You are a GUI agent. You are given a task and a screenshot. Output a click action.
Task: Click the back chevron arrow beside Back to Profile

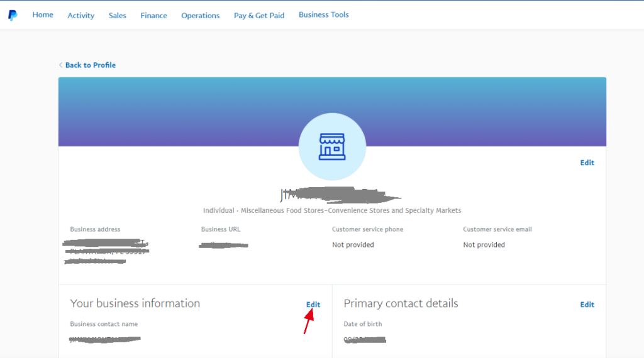click(x=60, y=65)
